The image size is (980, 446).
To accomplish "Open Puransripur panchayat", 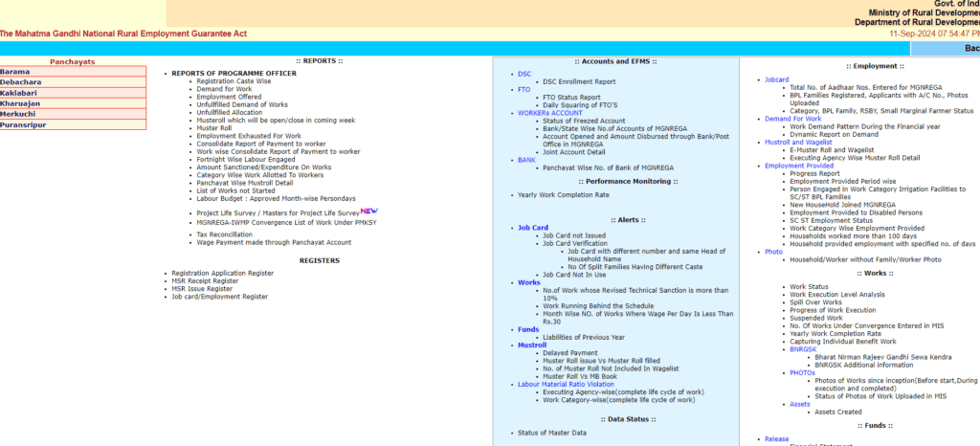I will [23, 125].
